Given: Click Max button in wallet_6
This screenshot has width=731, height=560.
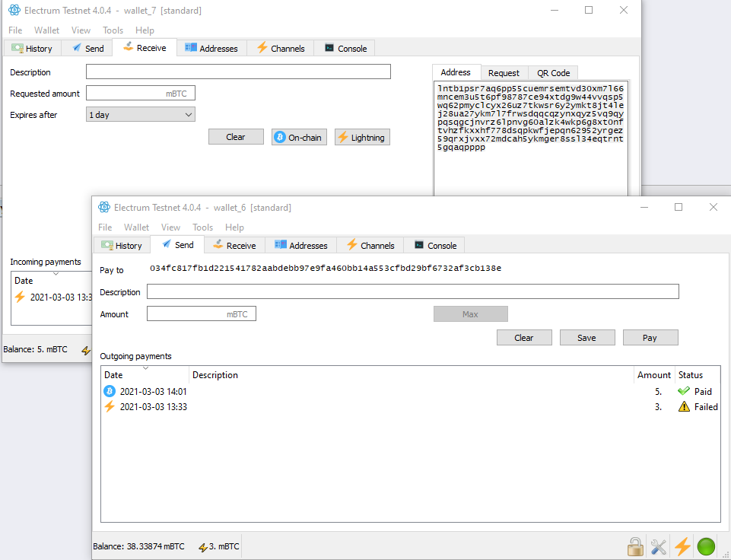Looking at the screenshot, I should tap(470, 313).
